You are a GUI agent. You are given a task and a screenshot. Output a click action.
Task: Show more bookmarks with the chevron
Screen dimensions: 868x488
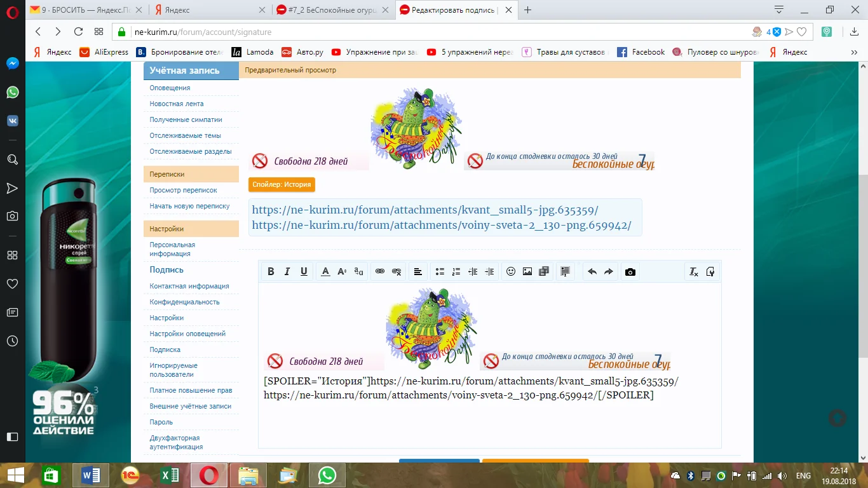point(854,52)
